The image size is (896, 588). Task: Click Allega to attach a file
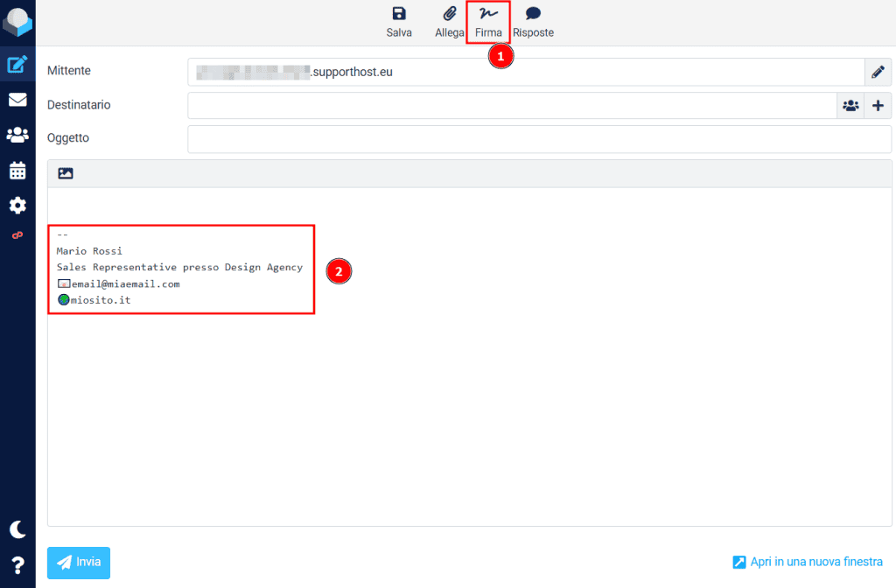449,22
